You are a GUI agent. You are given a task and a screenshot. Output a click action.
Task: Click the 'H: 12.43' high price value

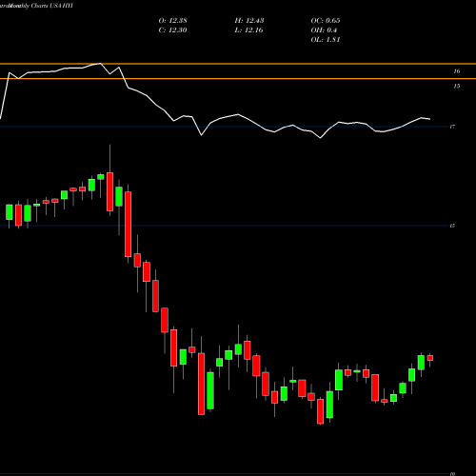click(249, 21)
